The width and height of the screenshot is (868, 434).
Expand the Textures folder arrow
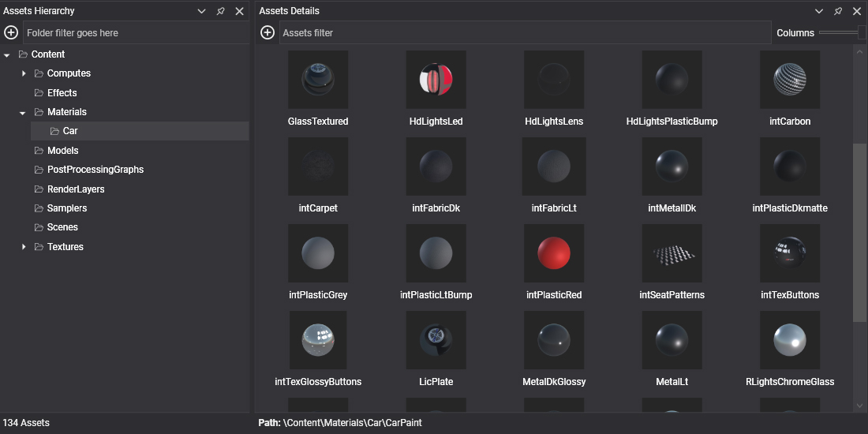point(24,247)
